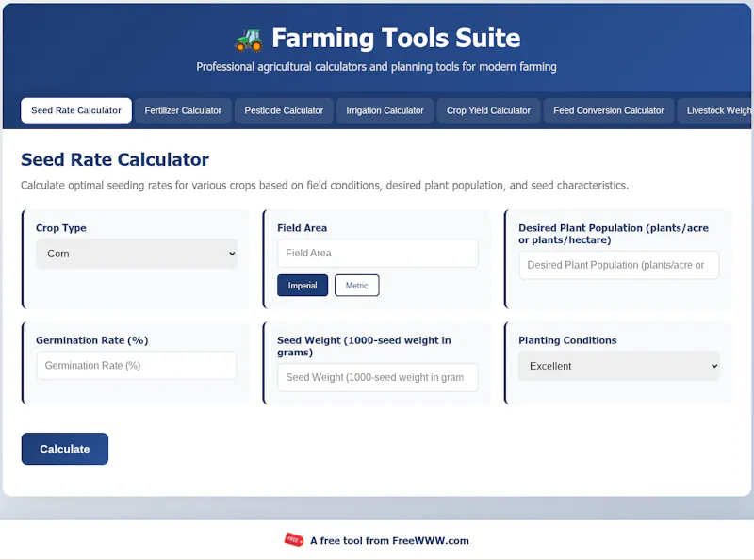
Task: Click the Desired Plant Population input field
Action: pos(619,265)
